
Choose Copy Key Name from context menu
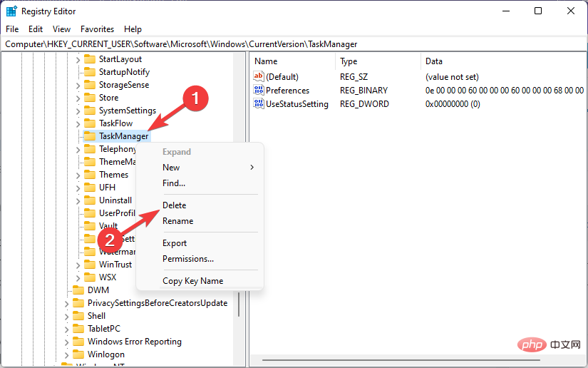click(x=200, y=281)
